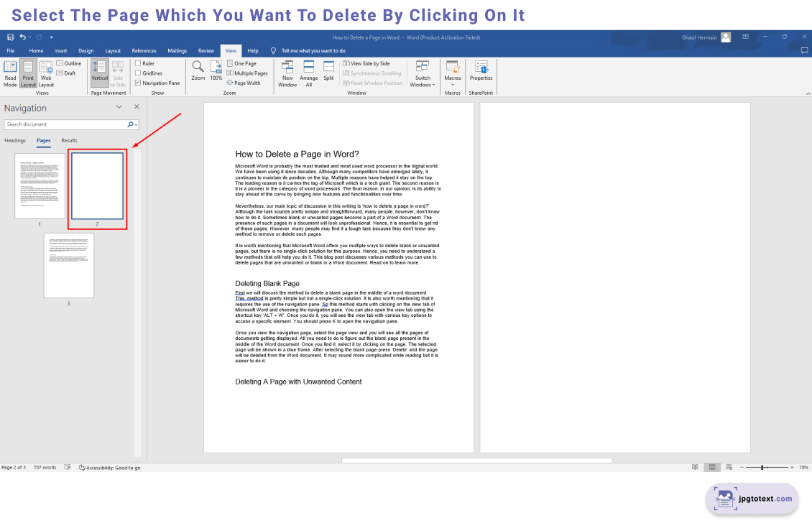Click the Search document field
The width and height of the screenshot is (812, 521).
tap(65, 124)
